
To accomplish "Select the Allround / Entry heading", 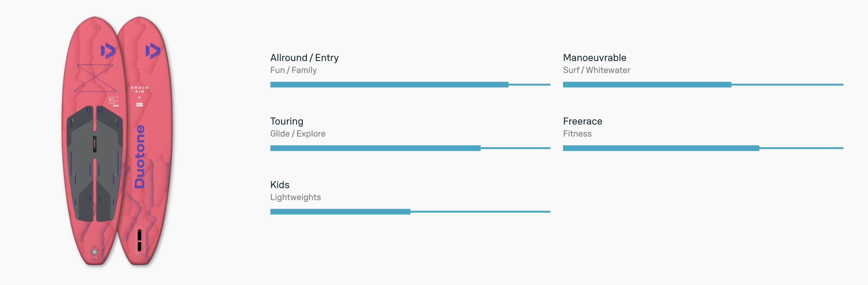I will (x=304, y=58).
